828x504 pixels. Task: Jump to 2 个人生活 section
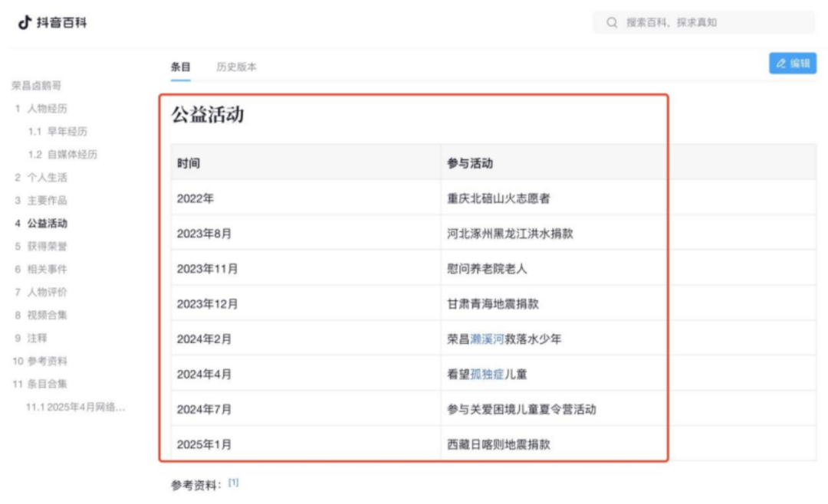point(41,178)
